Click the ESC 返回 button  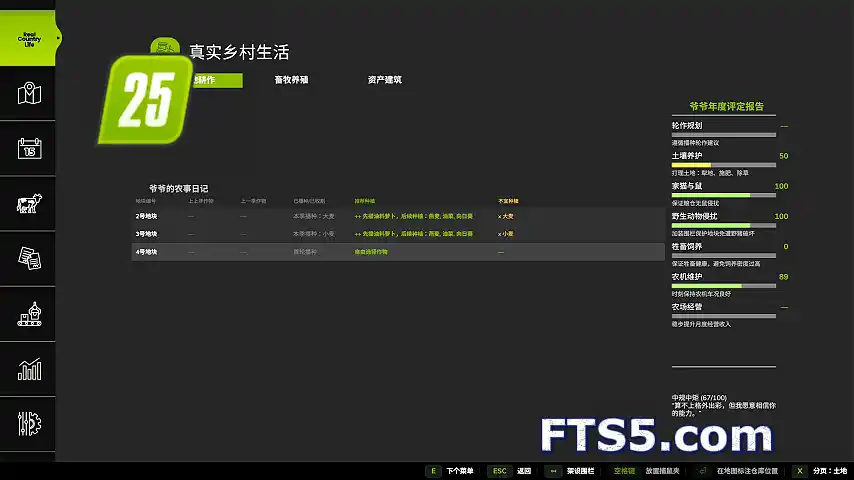pyautogui.click(x=509, y=471)
